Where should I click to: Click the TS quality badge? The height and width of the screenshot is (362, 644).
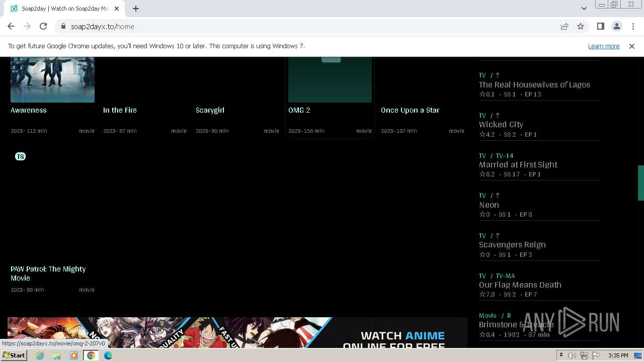20,156
